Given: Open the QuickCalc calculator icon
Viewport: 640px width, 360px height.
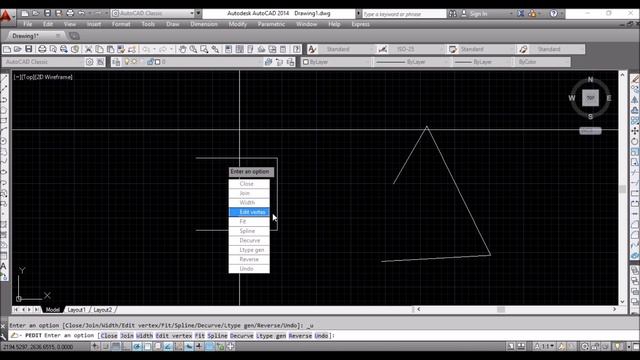Looking at the screenshot, I should coord(283,49).
